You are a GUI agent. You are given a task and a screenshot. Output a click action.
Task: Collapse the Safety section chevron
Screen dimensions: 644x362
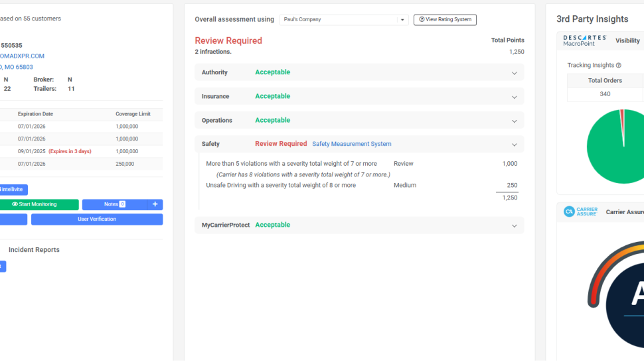click(515, 145)
